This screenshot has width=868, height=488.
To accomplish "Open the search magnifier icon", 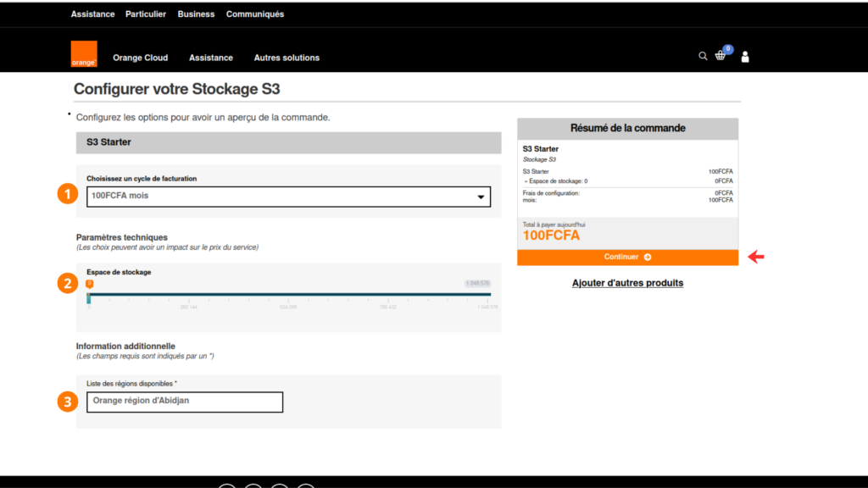I will (703, 56).
